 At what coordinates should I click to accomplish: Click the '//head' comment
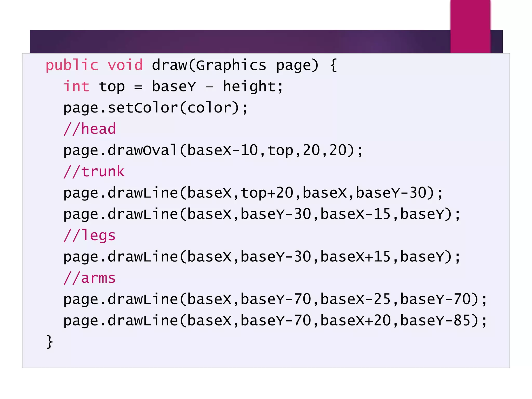(90, 129)
